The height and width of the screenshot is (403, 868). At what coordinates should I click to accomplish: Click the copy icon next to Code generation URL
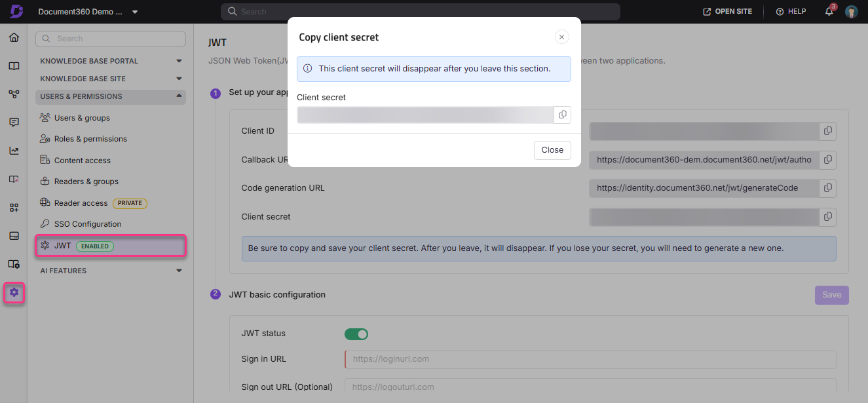pos(827,188)
